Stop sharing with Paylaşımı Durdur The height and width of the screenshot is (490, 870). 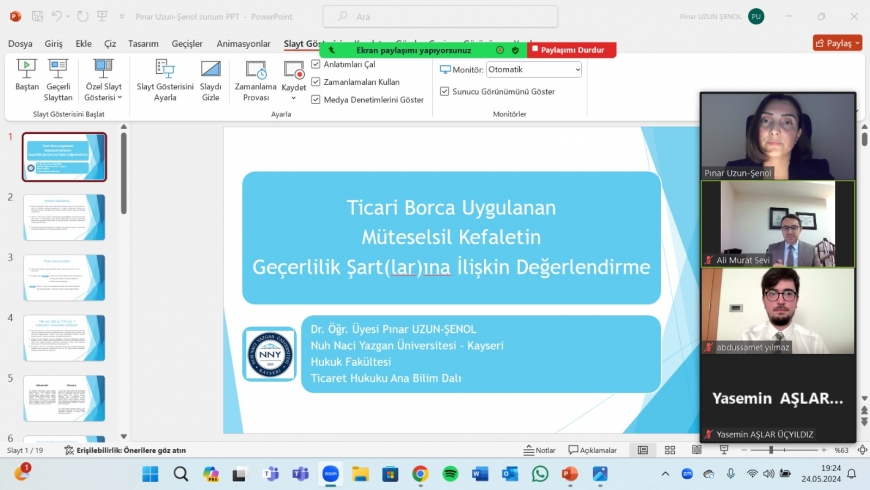tap(570, 49)
